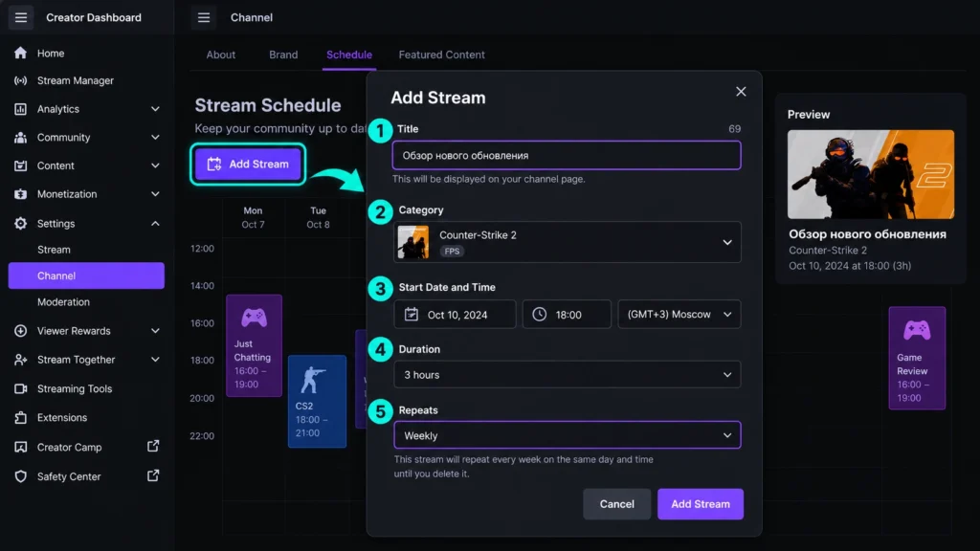
Task: Click the Game Review 16:00 – 19:00 event
Action: (917, 358)
